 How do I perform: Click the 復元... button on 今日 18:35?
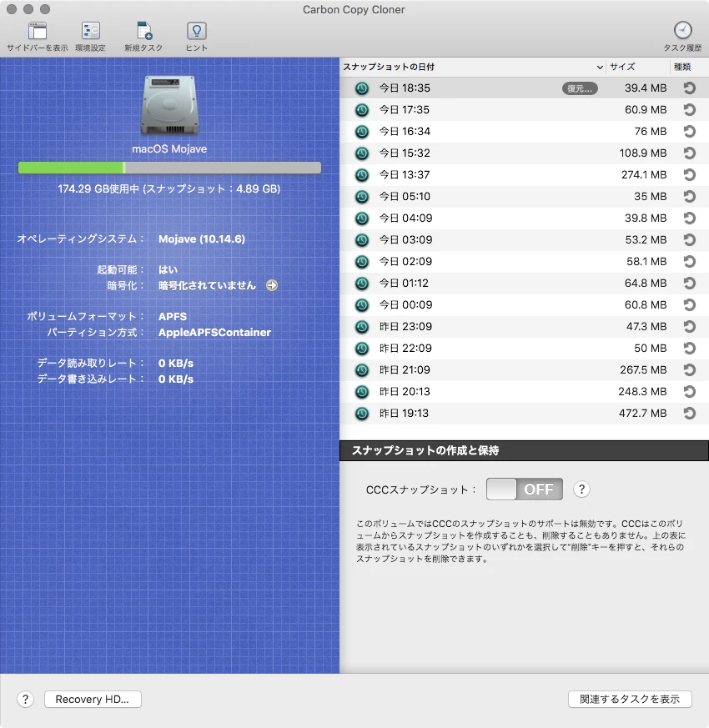[580, 88]
